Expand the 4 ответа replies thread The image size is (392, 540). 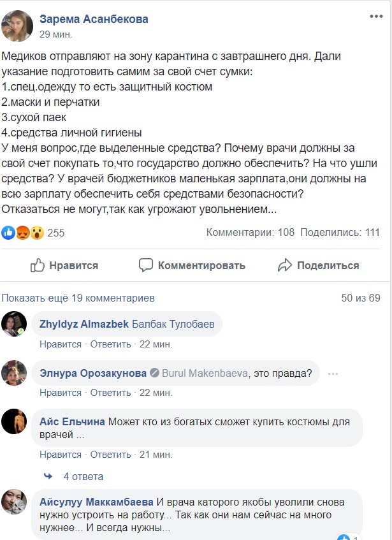(x=83, y=476)
